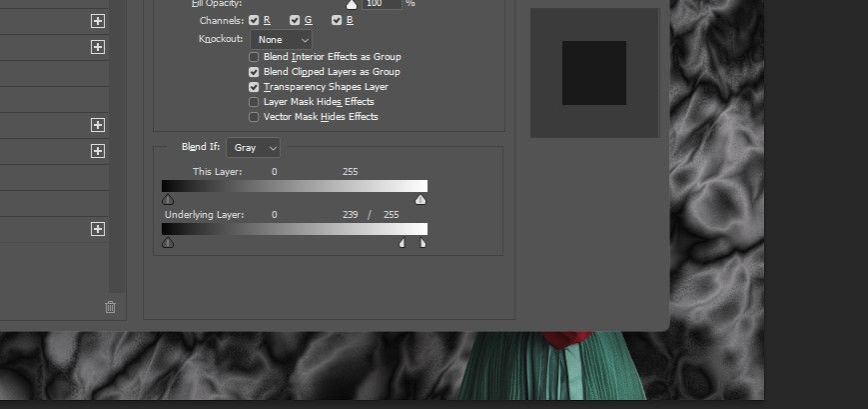Image resolution: width=868 pixels, height=409 pixels.
Task: Uncheck Transparency Shapes Layer
Action: coord(254,87)
